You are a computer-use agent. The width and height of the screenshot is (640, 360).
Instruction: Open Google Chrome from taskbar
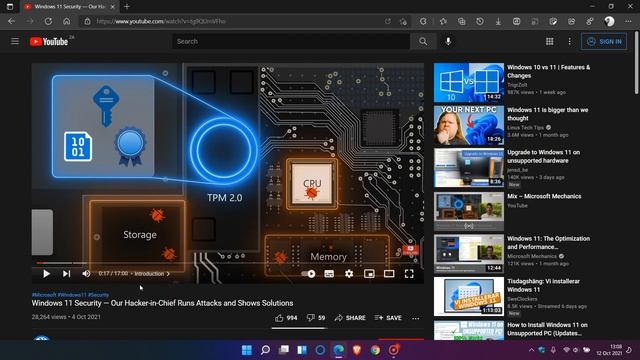click(375, 350)
